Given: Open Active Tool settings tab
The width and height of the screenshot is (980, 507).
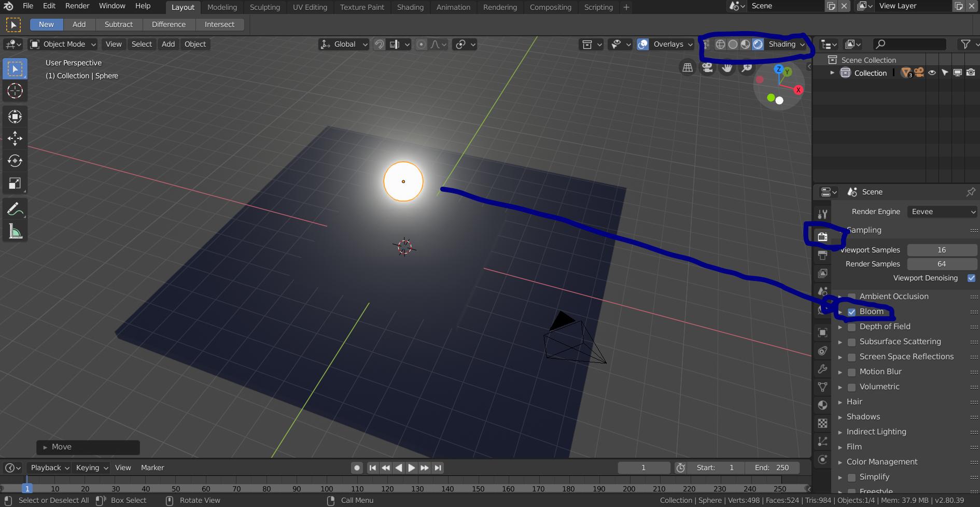Looking at the screenshot, I should 822,214.
